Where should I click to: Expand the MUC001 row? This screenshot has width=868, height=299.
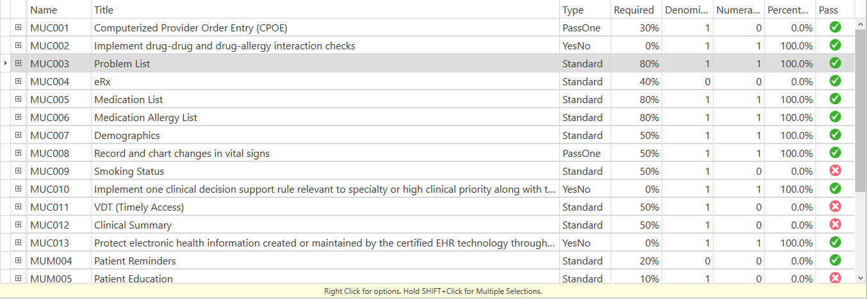pos(19,28)
